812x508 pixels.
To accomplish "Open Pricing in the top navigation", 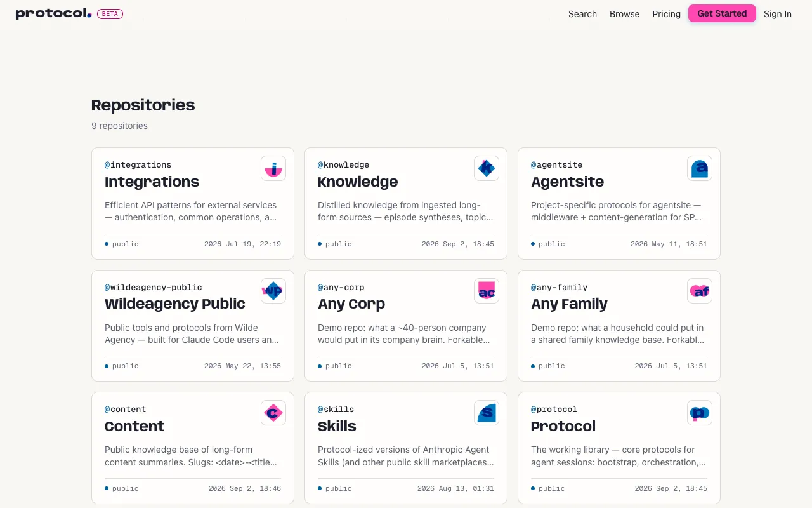I will coord(667,14).
